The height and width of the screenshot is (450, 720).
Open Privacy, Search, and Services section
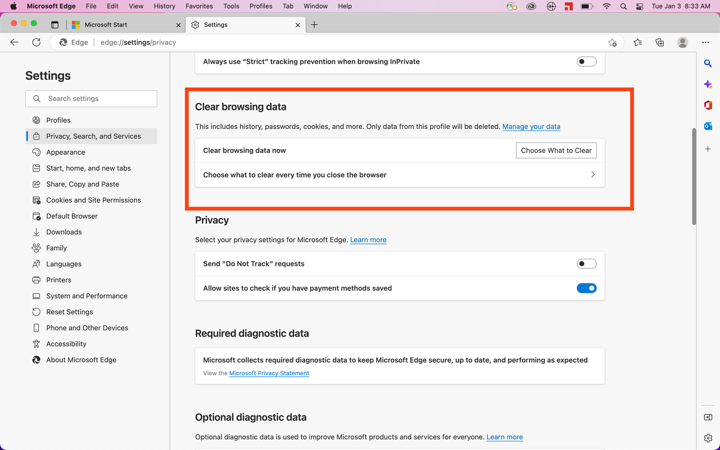tap(91, 136)
